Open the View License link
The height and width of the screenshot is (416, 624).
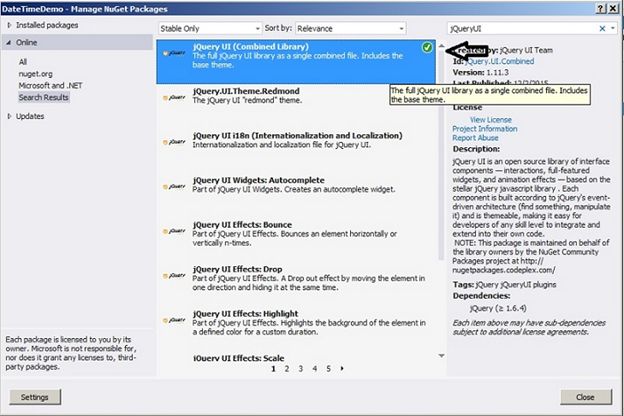point(491,120)
